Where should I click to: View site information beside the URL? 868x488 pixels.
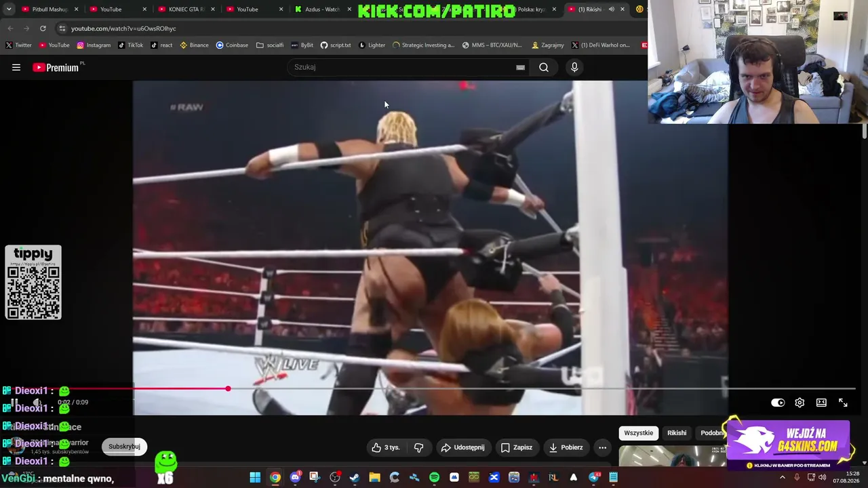(62, 28)
